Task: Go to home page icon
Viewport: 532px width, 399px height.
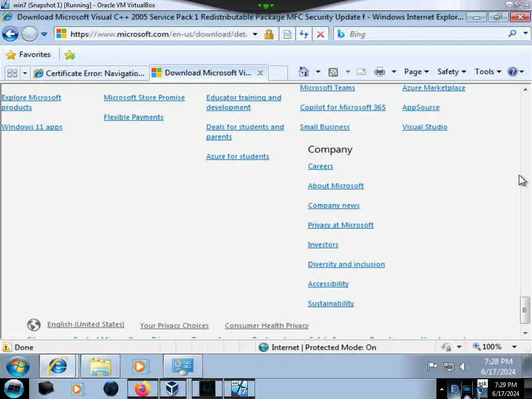Action: tap(303, 72)
